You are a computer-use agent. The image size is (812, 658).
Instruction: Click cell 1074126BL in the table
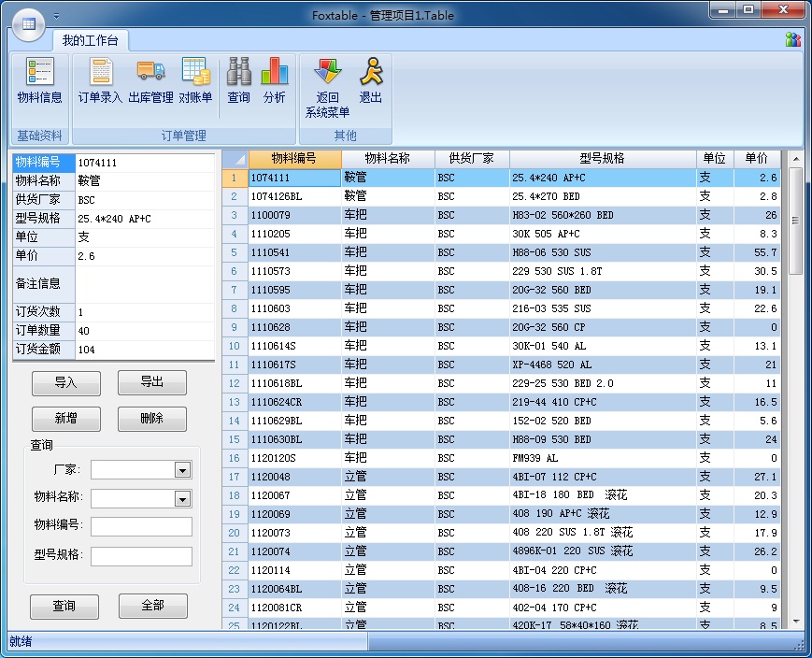[294, 196]
